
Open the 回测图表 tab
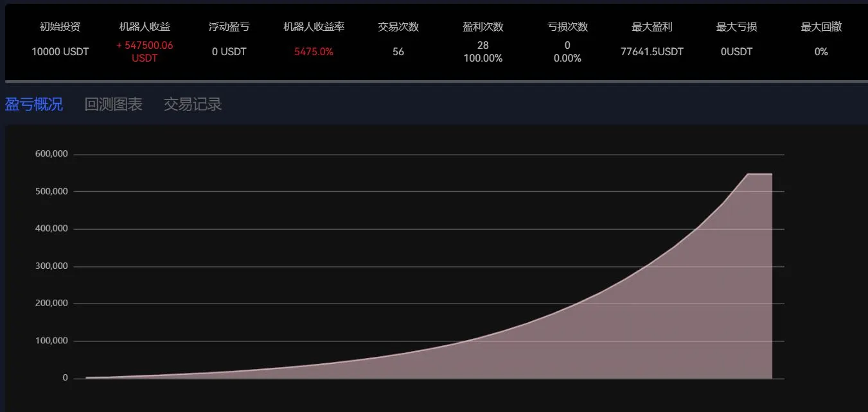[x=113, y=105]
